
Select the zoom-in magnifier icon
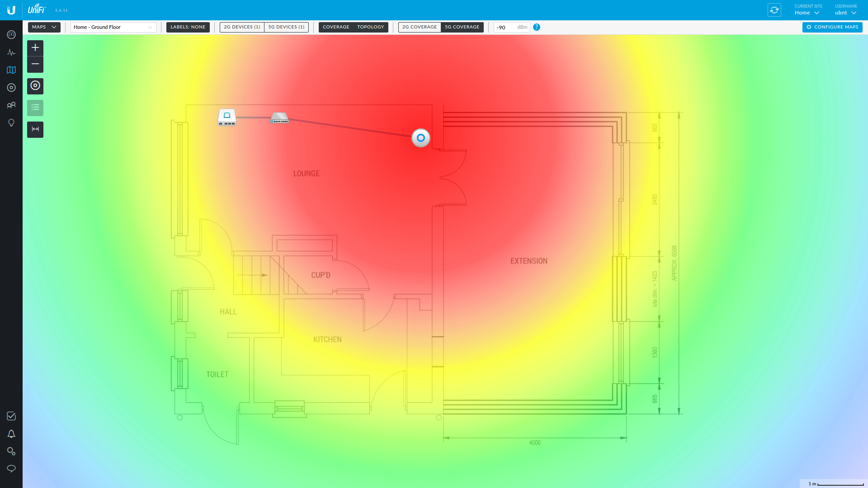click(35, 47)
